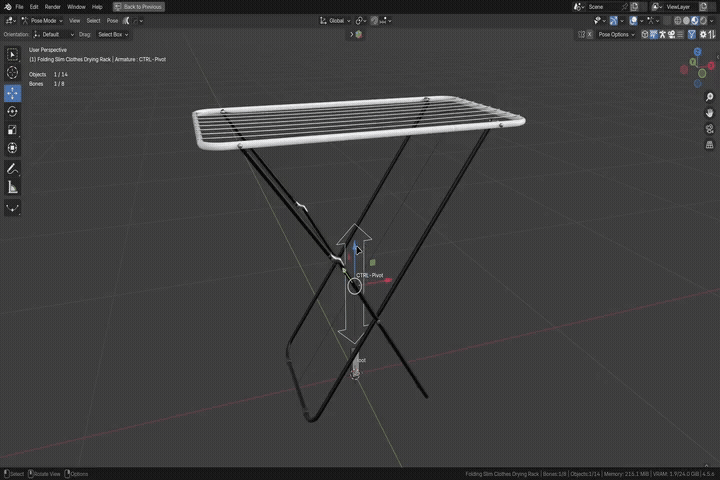
Task: Click the Zoom view magnifier icon
Action: pos(709,97)
